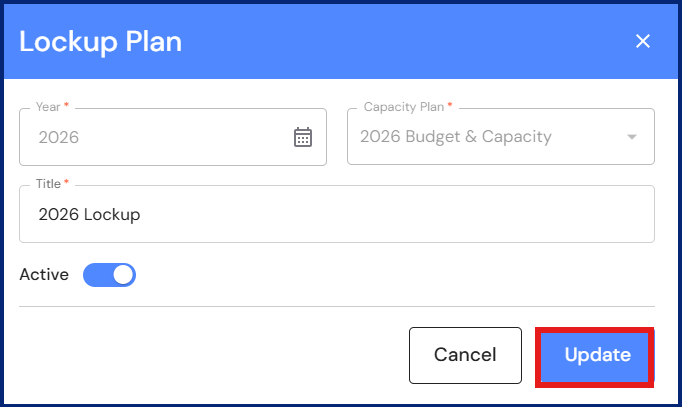Click the white knob of Active switch

pyautogui.click(x=122, y=275)
